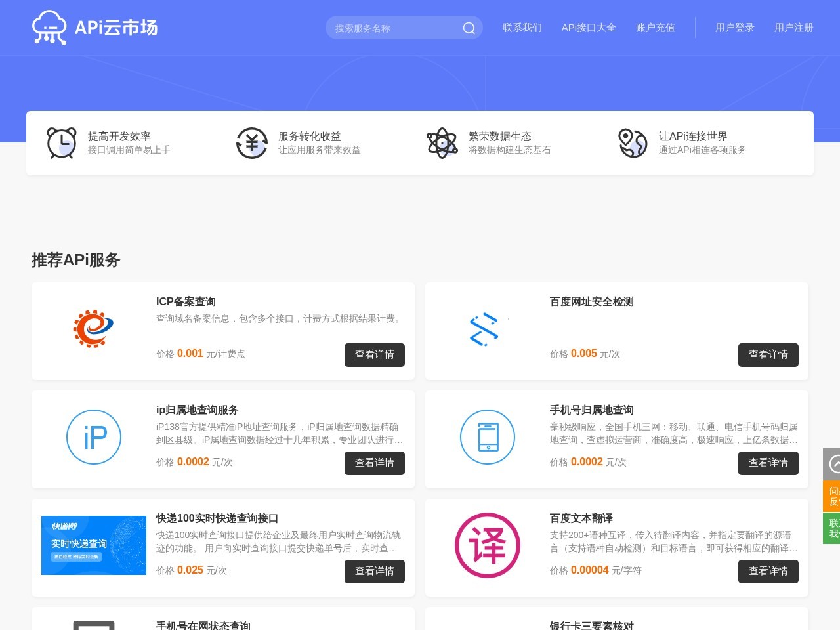840x630 pixels.
Task: View details for 百度文本翻译
Action: point(768,571)
